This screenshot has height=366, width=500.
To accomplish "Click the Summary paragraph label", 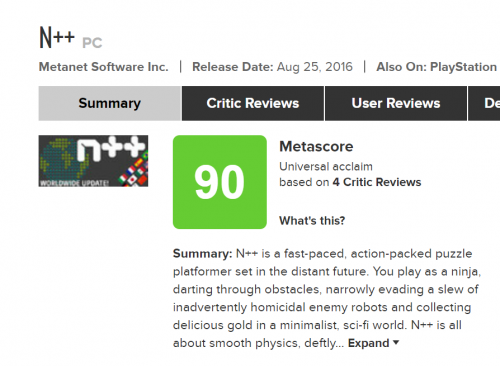I will click(x=202, y=254).
